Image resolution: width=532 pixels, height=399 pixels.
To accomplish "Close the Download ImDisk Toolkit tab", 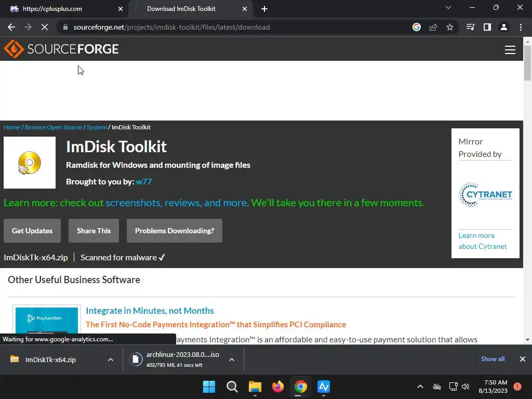I will click(x=245, y=9).
